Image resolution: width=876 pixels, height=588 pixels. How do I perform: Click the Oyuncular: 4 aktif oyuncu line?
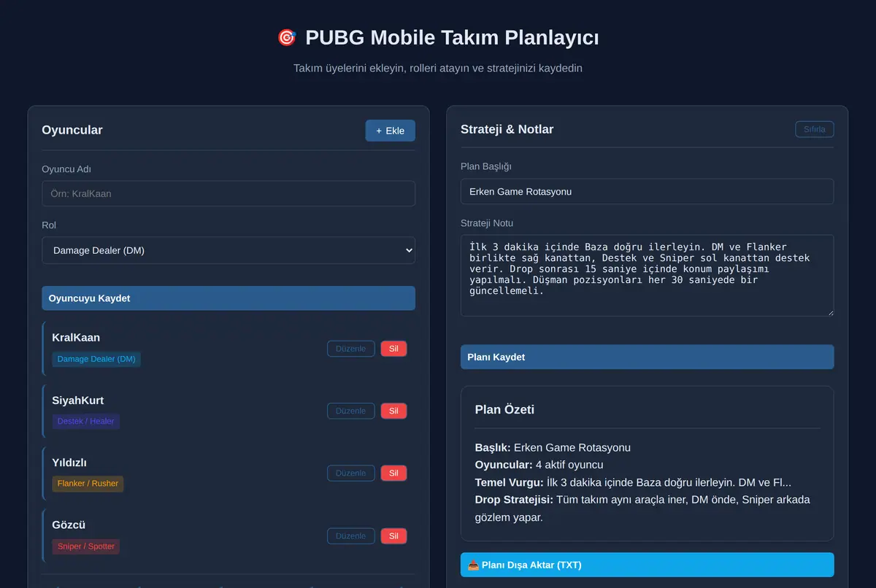539,465
